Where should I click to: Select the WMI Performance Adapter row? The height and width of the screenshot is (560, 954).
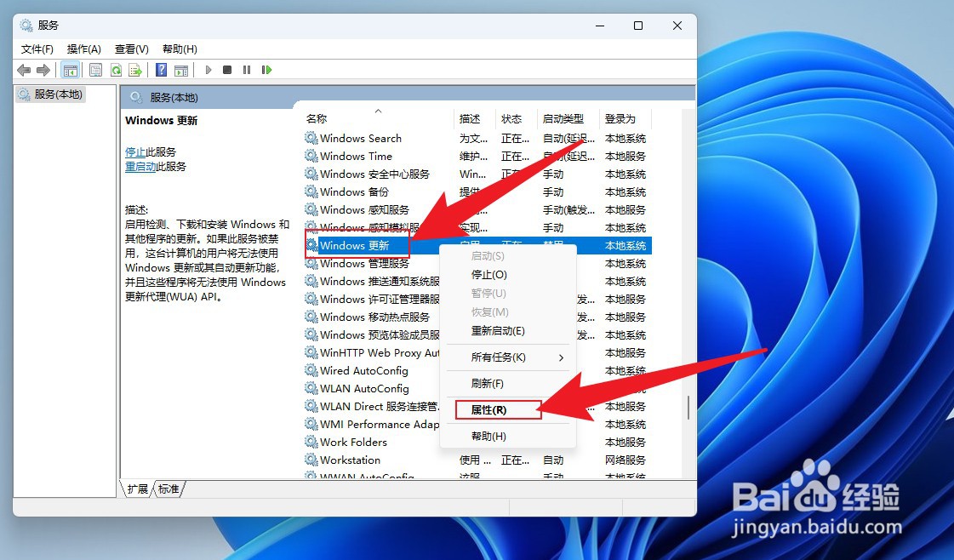(477, 425)
